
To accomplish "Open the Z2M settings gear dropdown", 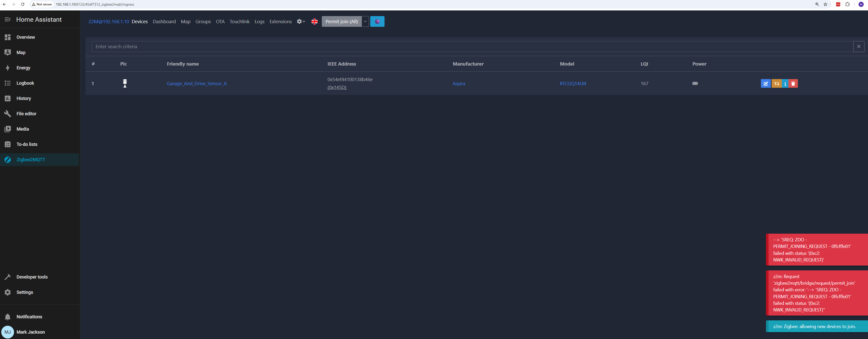I will [x=301, y=22].
